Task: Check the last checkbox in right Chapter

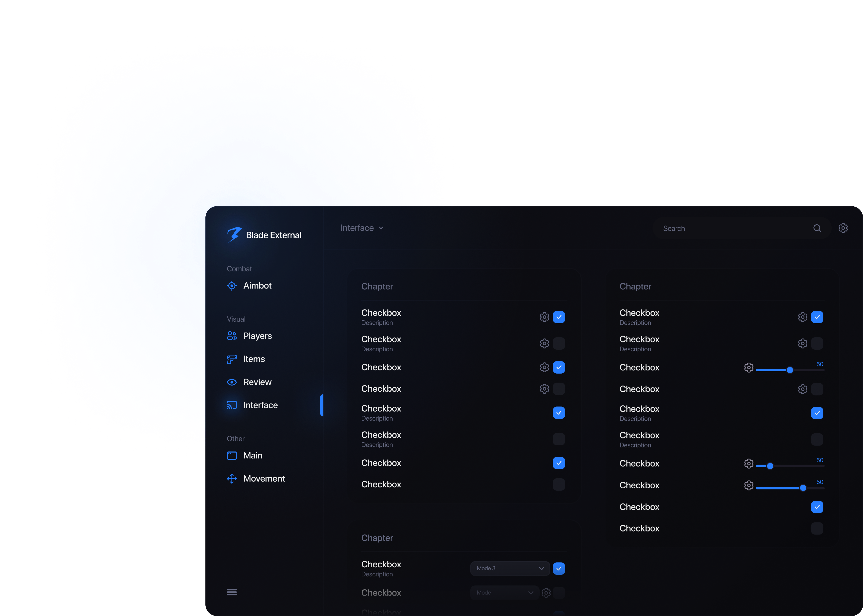Action: pyautogui.click(x=817, y=528)
